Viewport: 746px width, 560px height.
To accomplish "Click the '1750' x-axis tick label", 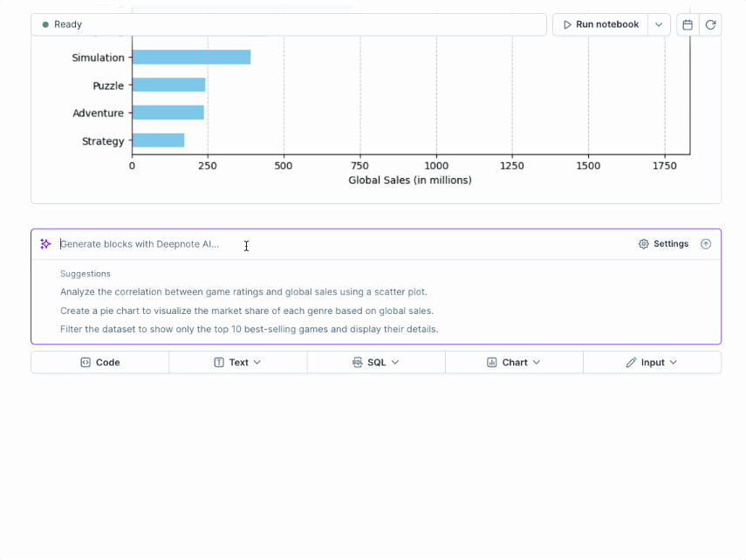I will tap(665, 166).
